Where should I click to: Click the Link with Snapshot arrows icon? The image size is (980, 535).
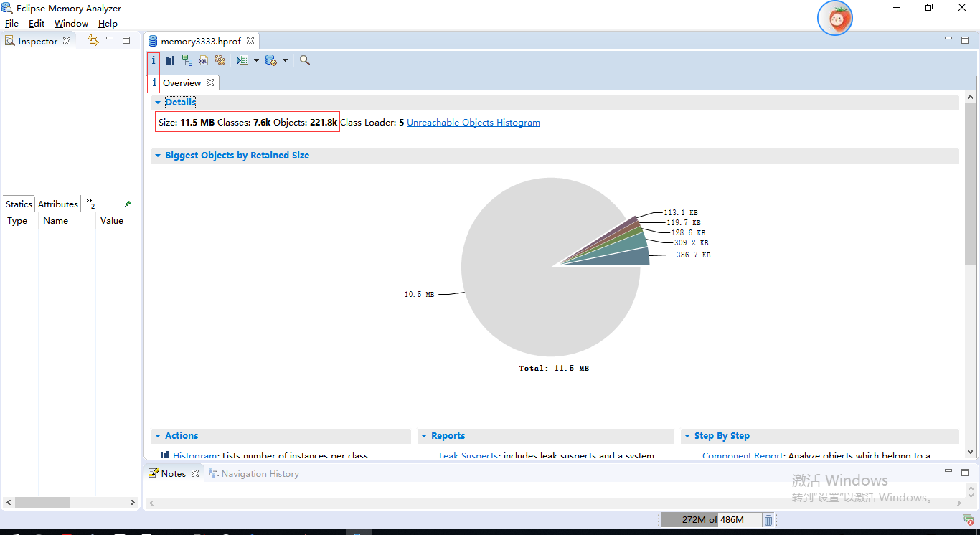94,41
